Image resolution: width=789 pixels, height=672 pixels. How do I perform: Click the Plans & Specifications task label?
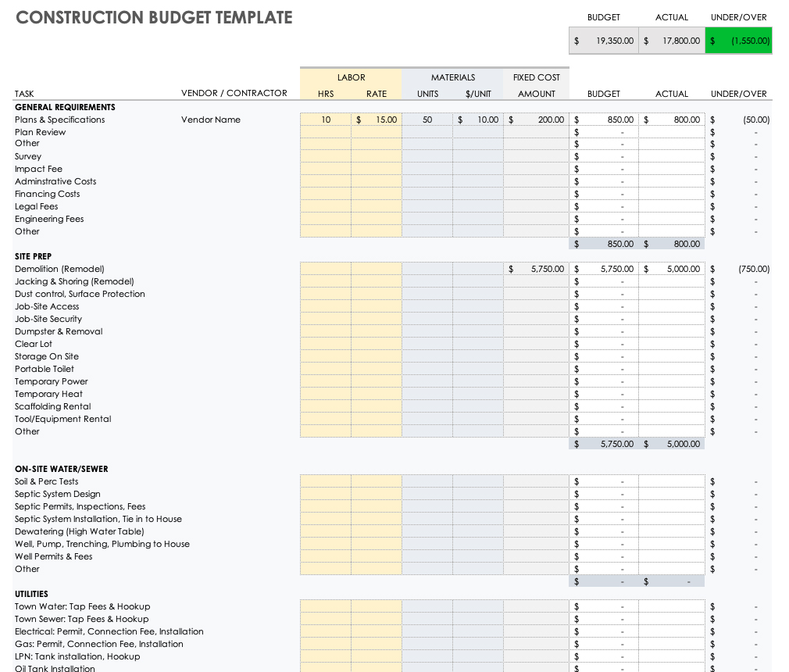59,120
